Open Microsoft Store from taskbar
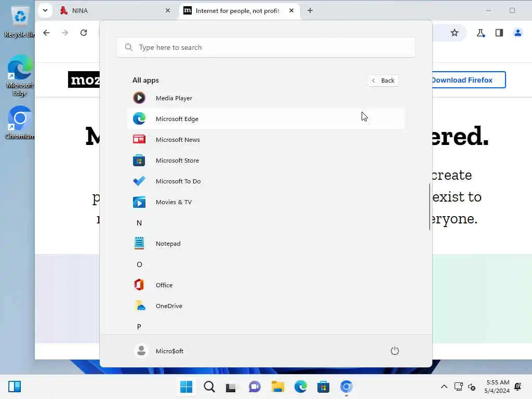This screenshot has width=532, height=399. point(323,387)
